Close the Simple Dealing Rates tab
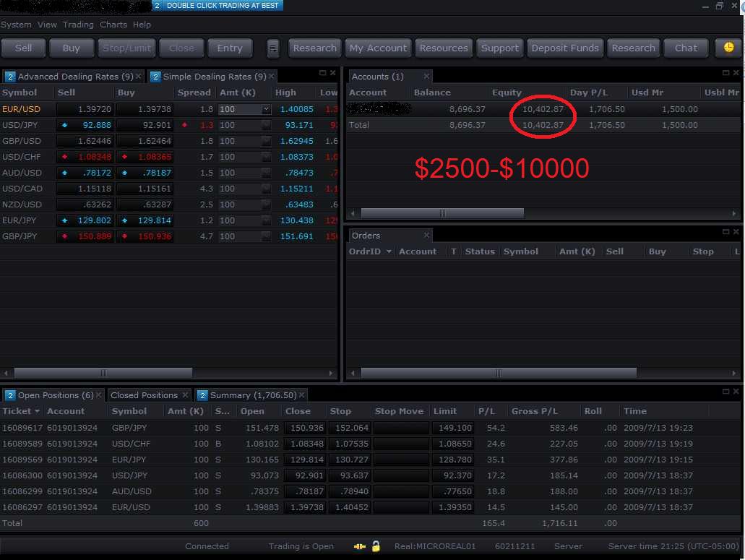 271,76
